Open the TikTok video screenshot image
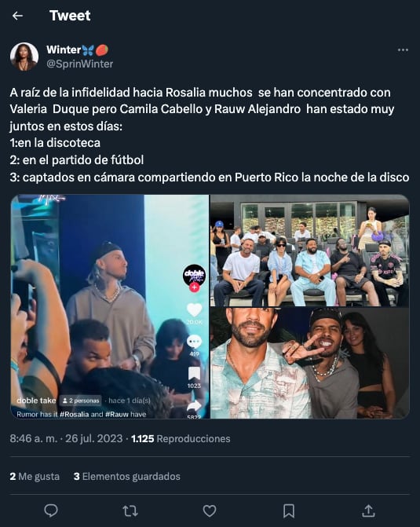This screenshot has height=527, width=420. point(110,306)
